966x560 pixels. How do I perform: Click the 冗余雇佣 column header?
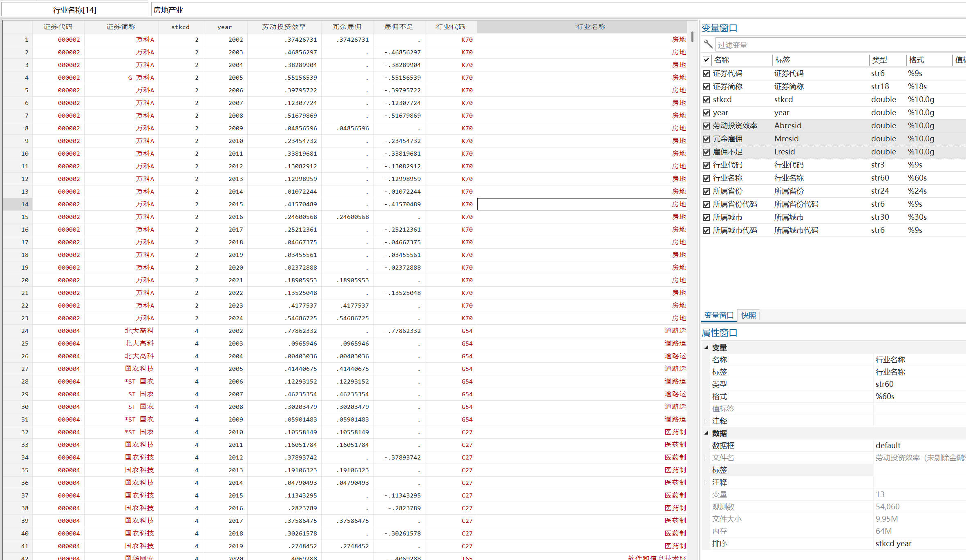coord(347,27)
